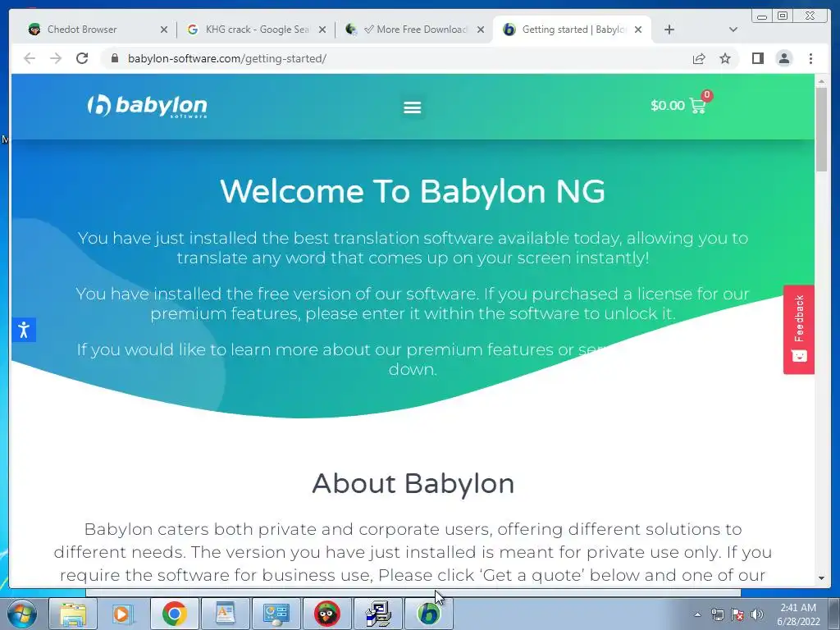The image size is (840, 630).
Task: Expand the tab search dropdown
Action: coord(733,30)
